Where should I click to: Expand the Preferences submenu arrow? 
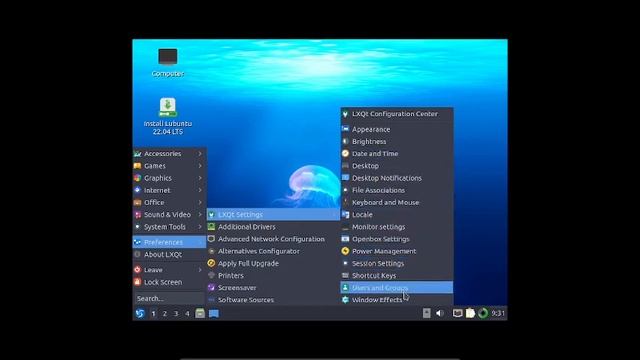point(200,242)
